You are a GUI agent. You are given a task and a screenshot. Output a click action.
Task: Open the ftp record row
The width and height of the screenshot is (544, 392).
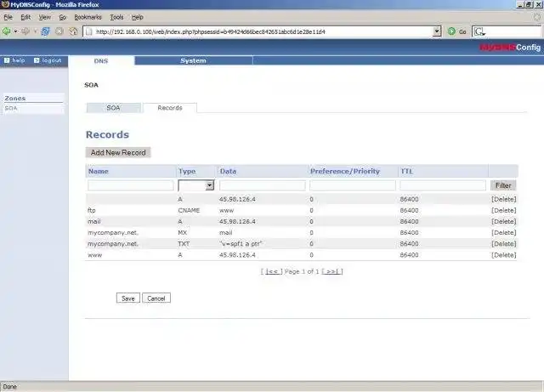pyautogui.click(x=301, y=210)
